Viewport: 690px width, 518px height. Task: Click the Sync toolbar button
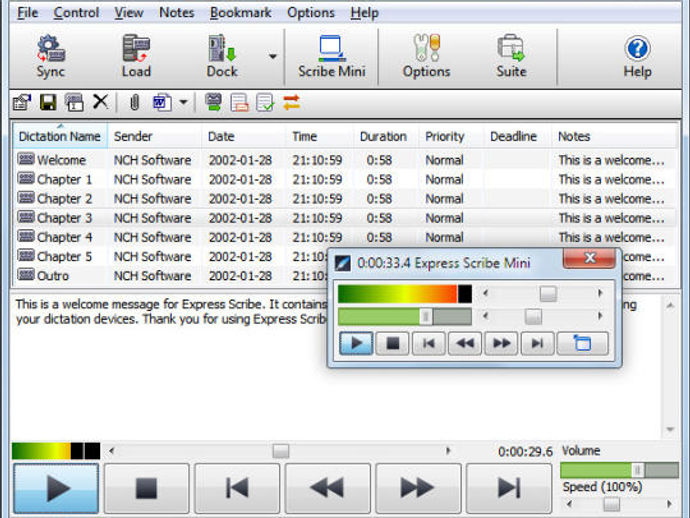[51, 56]
